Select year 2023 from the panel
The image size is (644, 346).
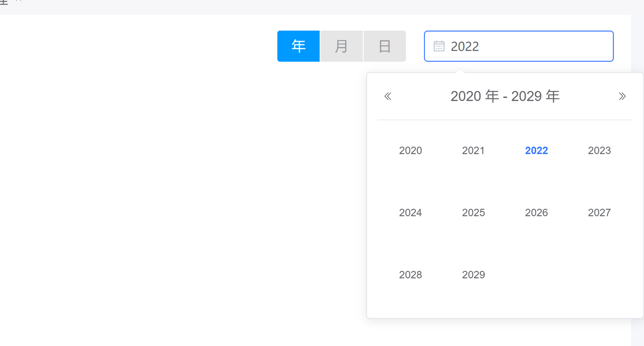599,151
